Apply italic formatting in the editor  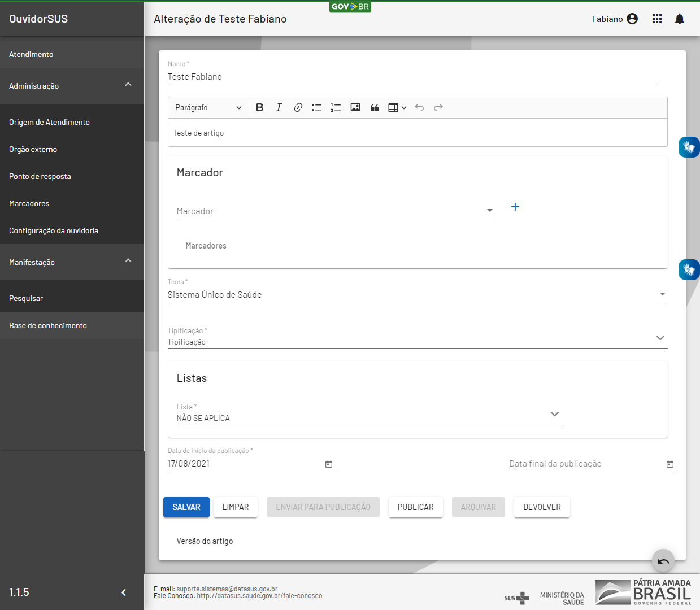279,107
